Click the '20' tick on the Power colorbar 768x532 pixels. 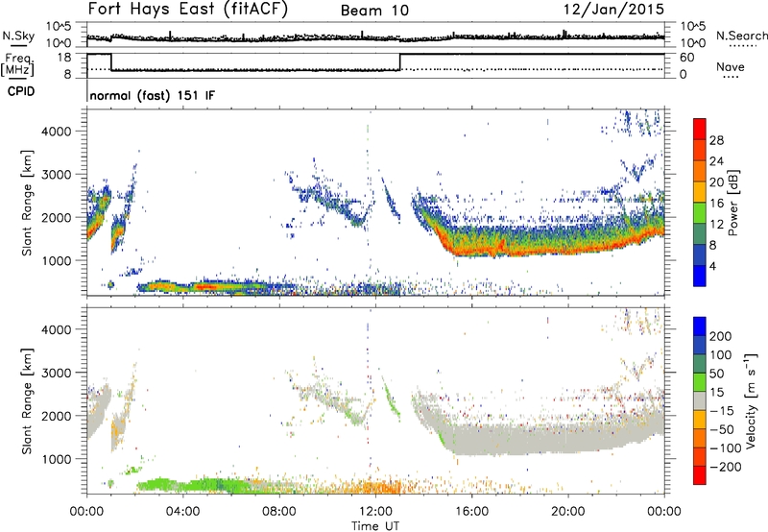point(716,182)
